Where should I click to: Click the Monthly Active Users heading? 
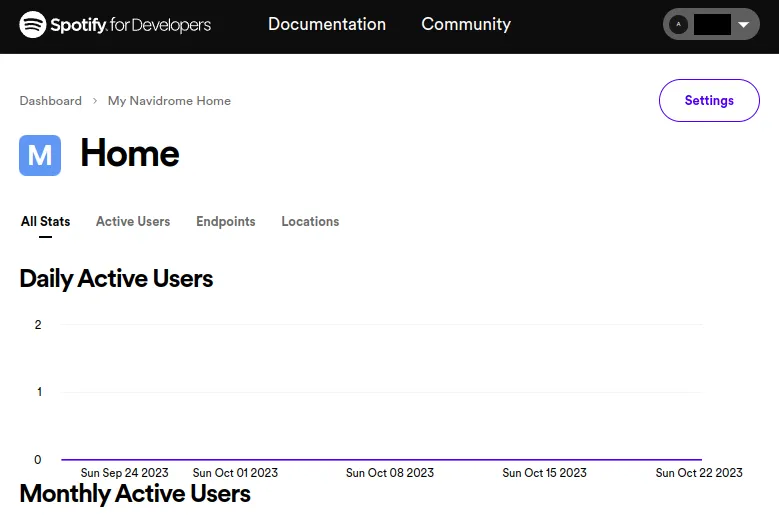pyautogui.click(x=134, y=494)
